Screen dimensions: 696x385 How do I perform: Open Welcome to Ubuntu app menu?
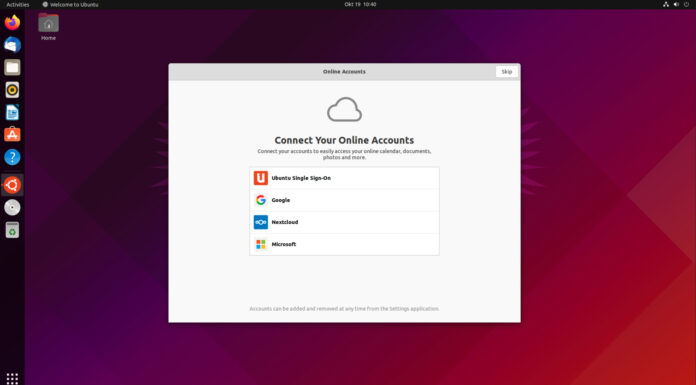(71, 4)
